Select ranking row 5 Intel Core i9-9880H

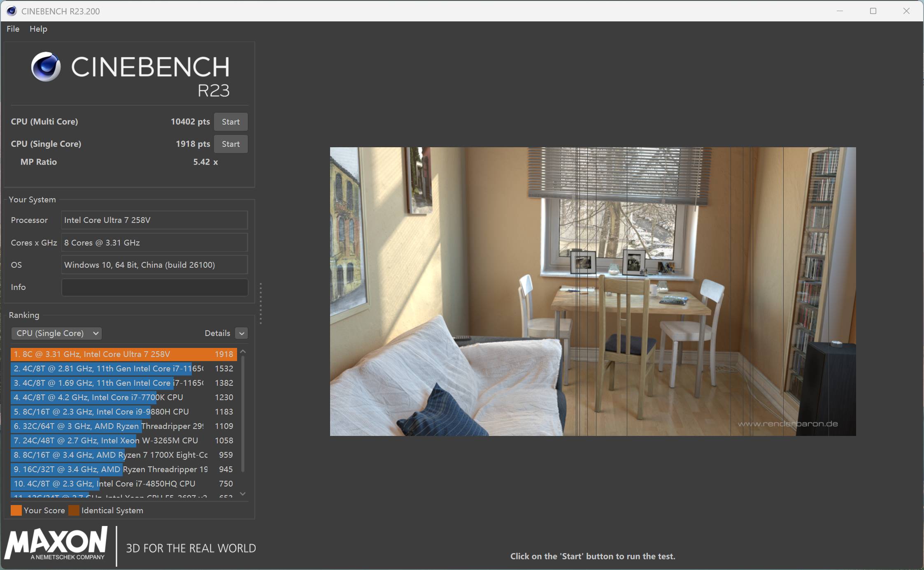(x=123, y=412)
